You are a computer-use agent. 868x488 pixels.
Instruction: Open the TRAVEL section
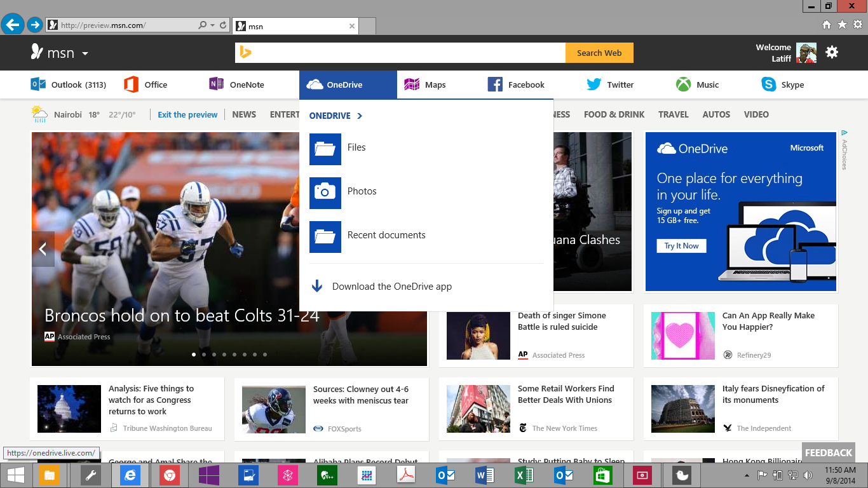point(674,114)
